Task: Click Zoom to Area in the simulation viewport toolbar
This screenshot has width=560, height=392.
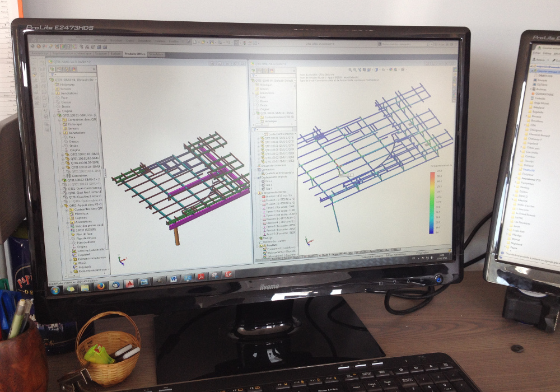Action: pos(355,70)
